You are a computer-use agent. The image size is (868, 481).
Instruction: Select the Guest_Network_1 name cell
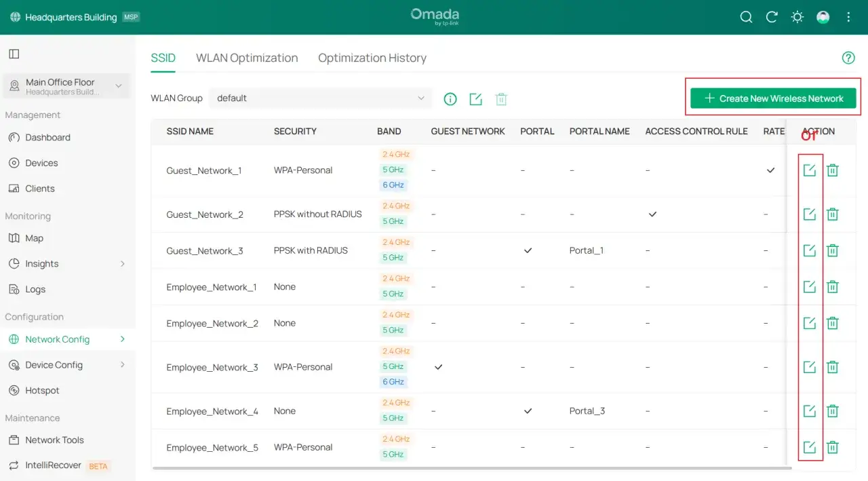204,170
